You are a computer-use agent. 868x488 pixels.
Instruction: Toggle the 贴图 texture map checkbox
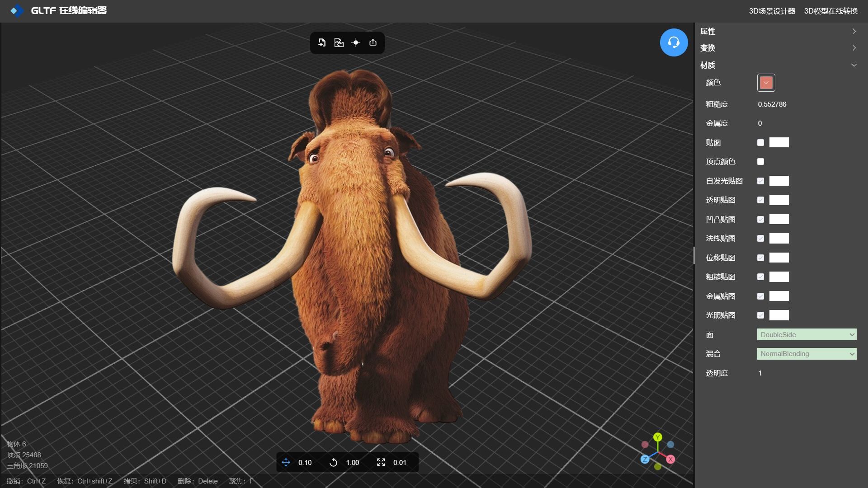(760, 142)
